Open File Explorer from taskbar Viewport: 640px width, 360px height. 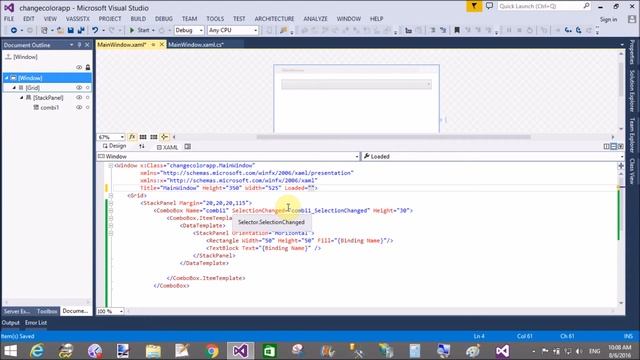[153, 351]
